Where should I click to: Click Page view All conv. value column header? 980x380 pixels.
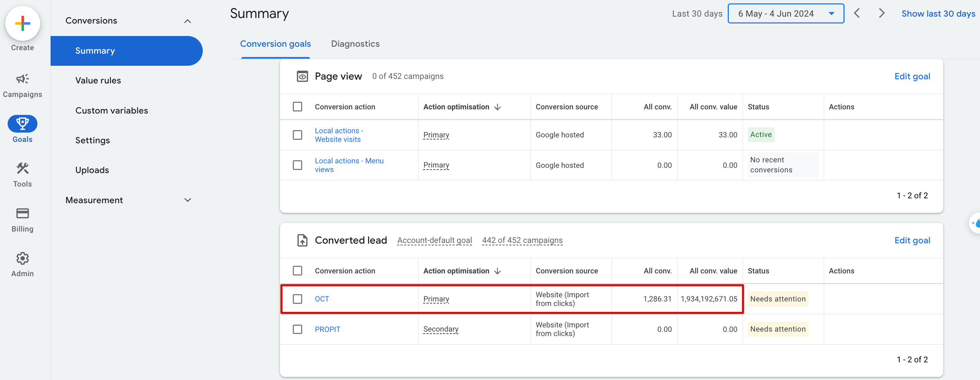(x=713, y=107)
